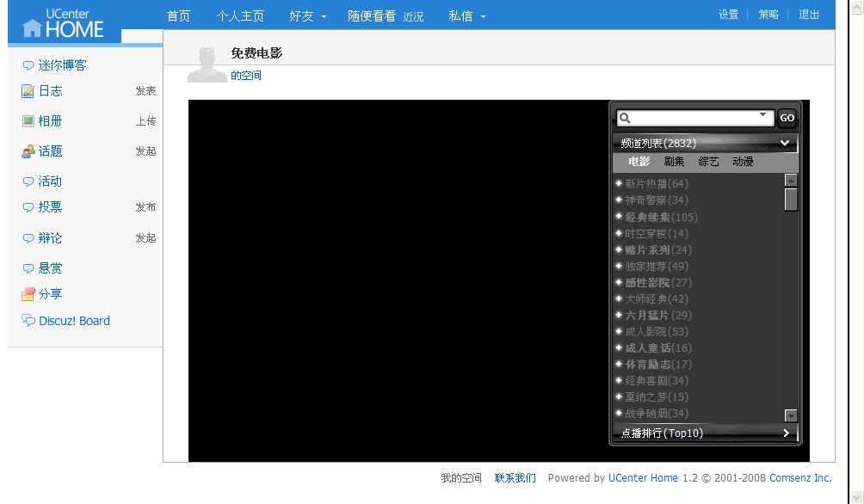Click the 联系我们 footer link
Viewport: 864px width, 504px height.
515,478
